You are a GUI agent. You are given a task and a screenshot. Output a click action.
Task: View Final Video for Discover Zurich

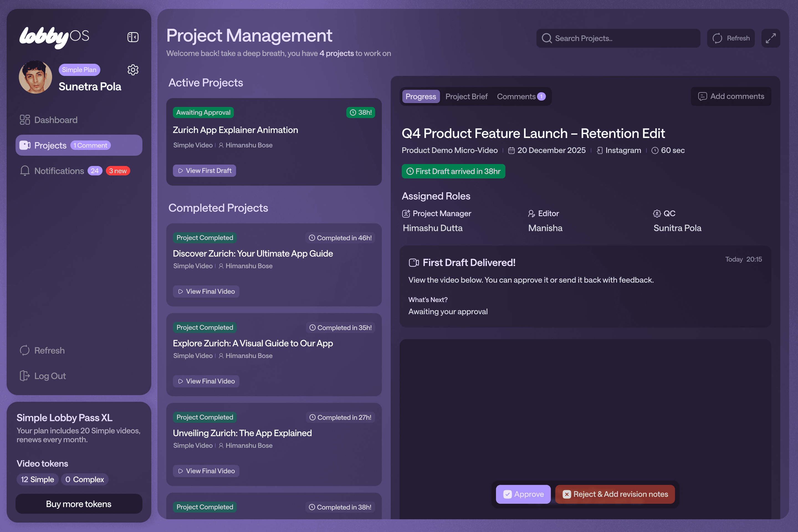tap(206, 291)
